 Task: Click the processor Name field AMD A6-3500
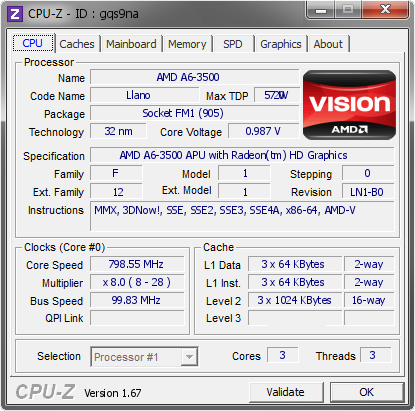pyautogui.click(x=194, y=77)
